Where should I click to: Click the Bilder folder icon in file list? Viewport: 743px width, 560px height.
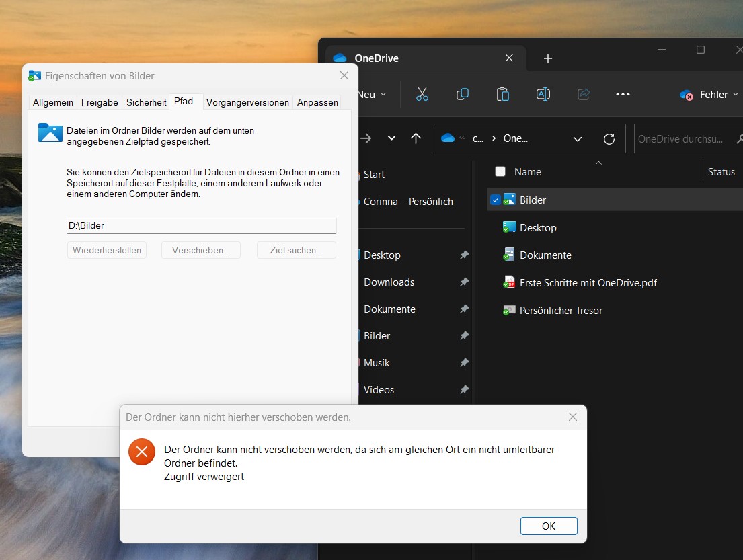point(509,200)
